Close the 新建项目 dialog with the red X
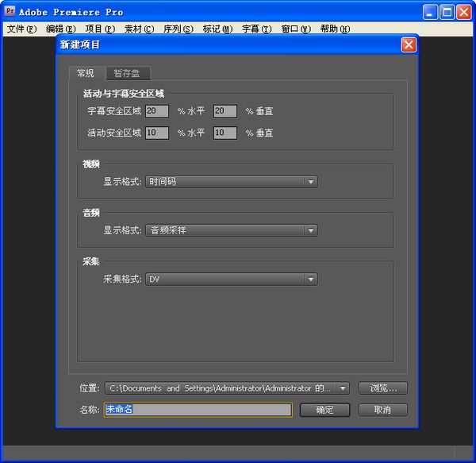The height and width of the screenshot is (463, 476). tap(409, 45)
